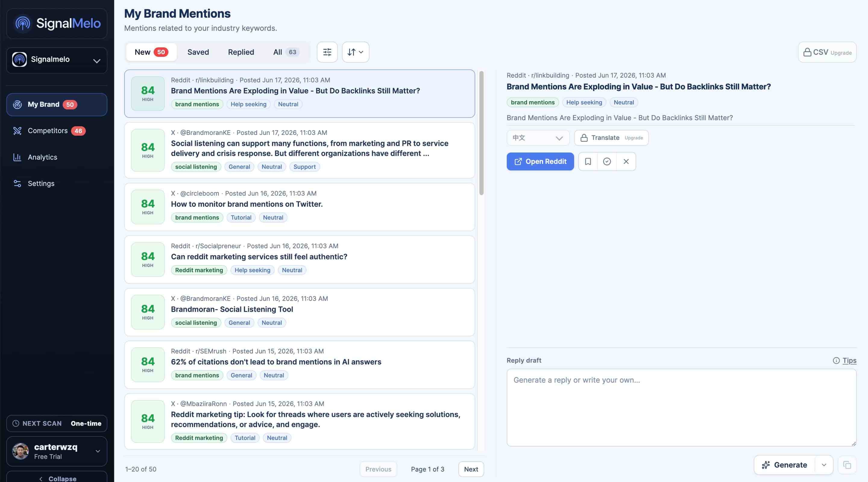868x482 pixels.
Task: Expand the Signalmelo workspace selector
Action: coord(57,60)
